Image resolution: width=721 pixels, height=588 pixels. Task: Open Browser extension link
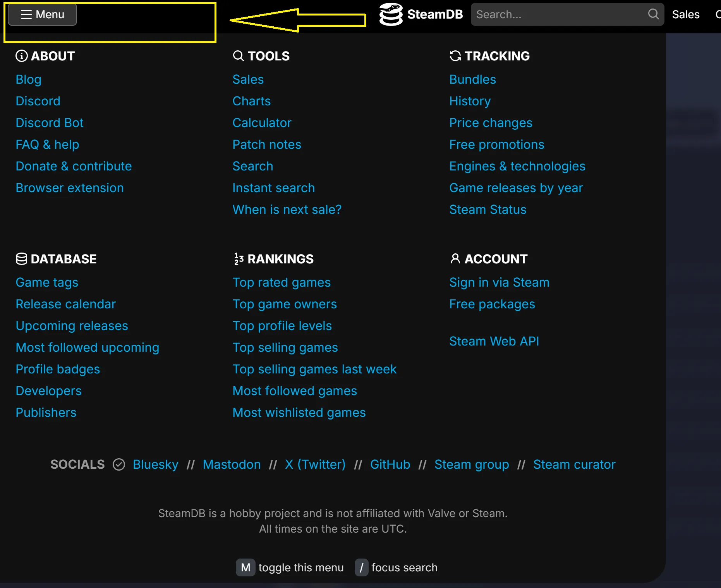[70, 188]
